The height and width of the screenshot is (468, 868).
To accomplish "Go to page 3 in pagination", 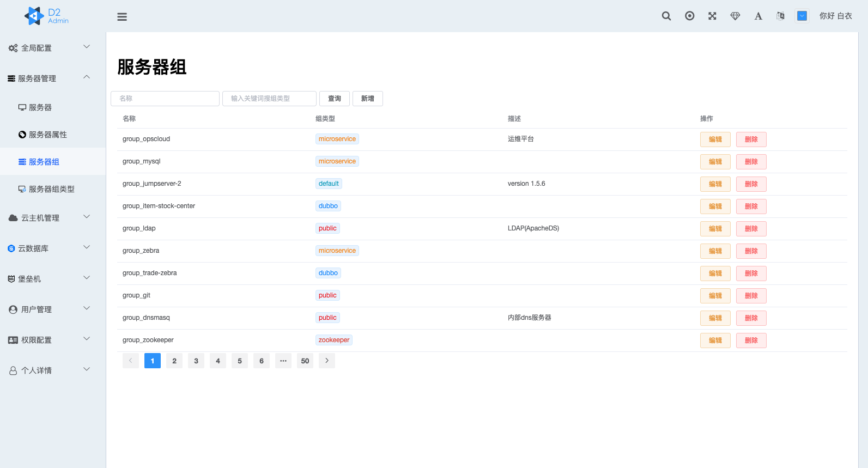I will 196,361.
